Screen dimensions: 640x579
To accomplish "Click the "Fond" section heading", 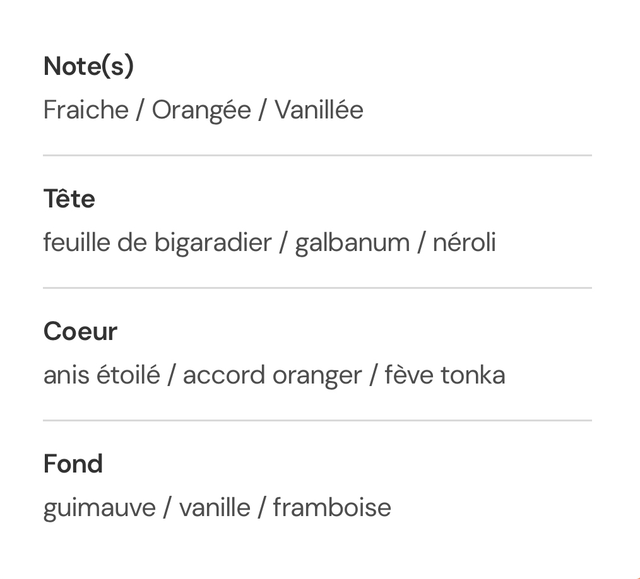I will coord(73,464).
